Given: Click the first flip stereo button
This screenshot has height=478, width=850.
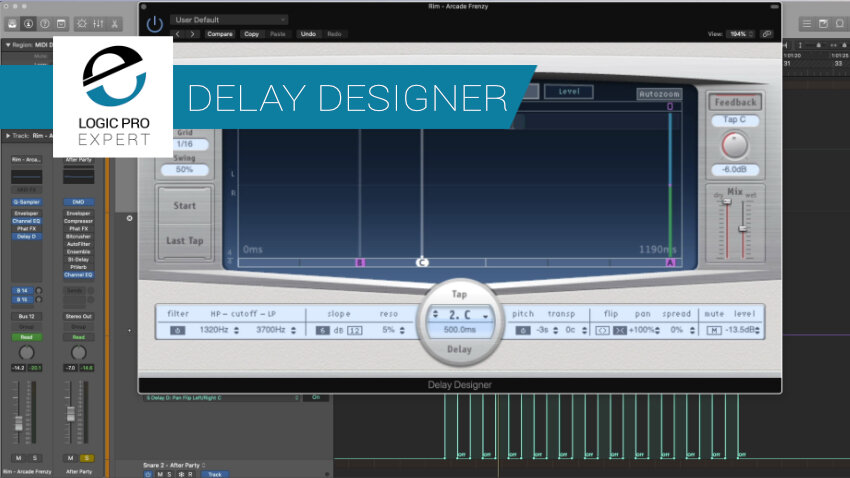Looking at the screenshot, I should (602, 330).
